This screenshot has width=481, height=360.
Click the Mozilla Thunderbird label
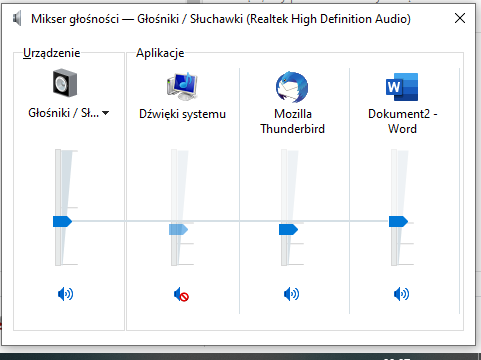point(293,121)
